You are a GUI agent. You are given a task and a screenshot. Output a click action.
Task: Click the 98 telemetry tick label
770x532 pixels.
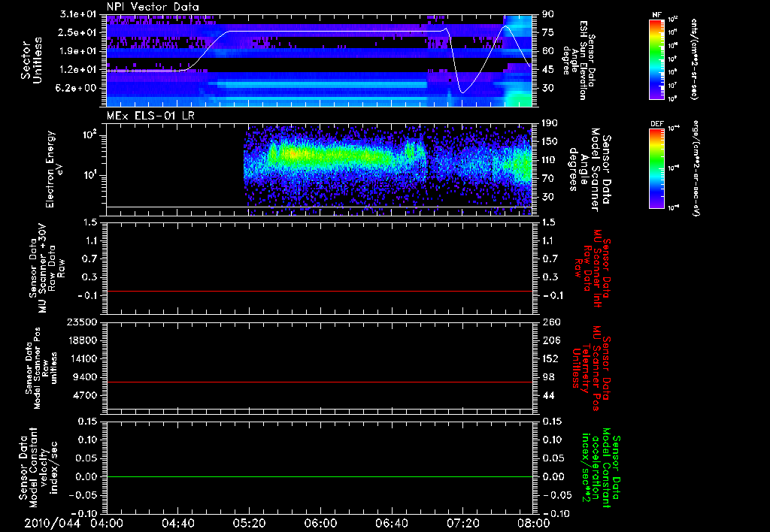pyautogui.click(x=548, y=377)
